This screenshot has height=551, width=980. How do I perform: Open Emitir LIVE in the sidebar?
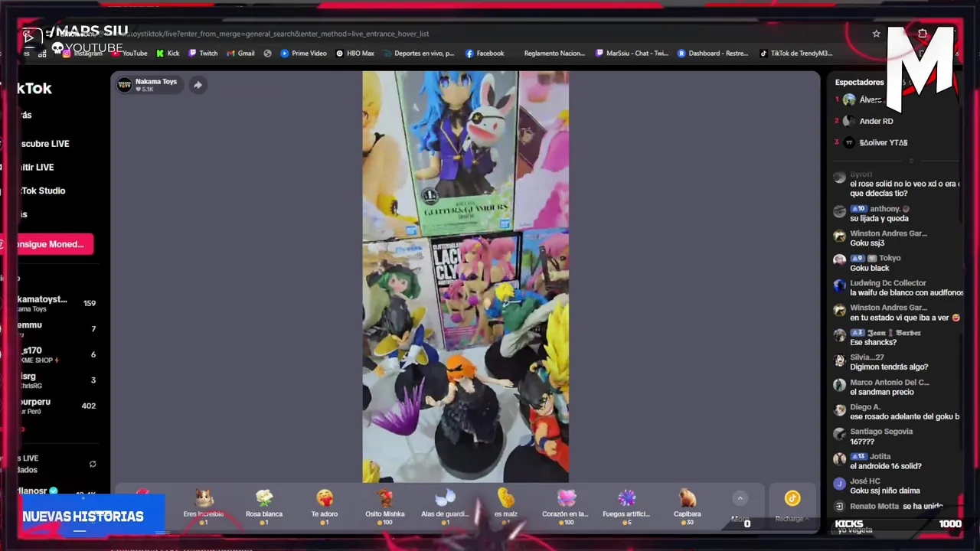click(37, 168)
